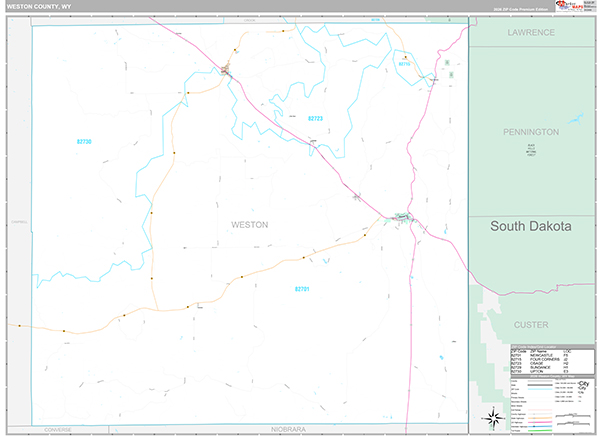Click the pink US Highway legend swatch
The image size is (600, 436).
[x=540, y=422]
